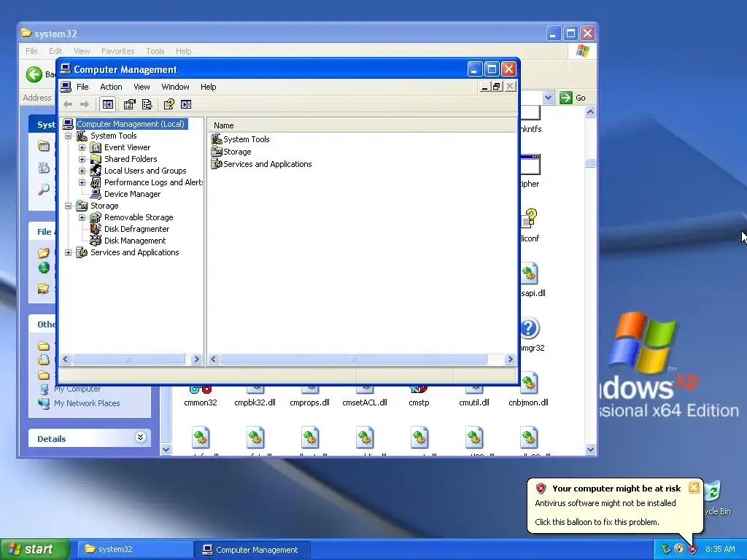Toggle Show/Hide Console Tree toolbar button
Screen dimensions: 747x560
[x=108, y=104]
